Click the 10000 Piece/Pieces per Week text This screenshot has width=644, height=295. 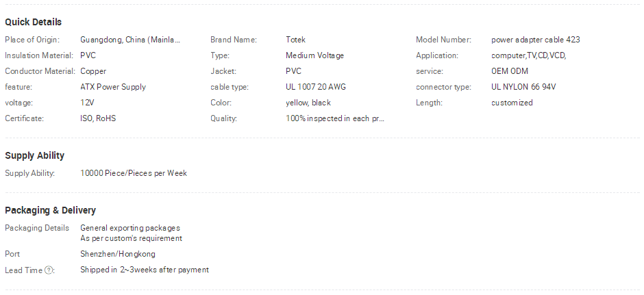pos(134,173)
